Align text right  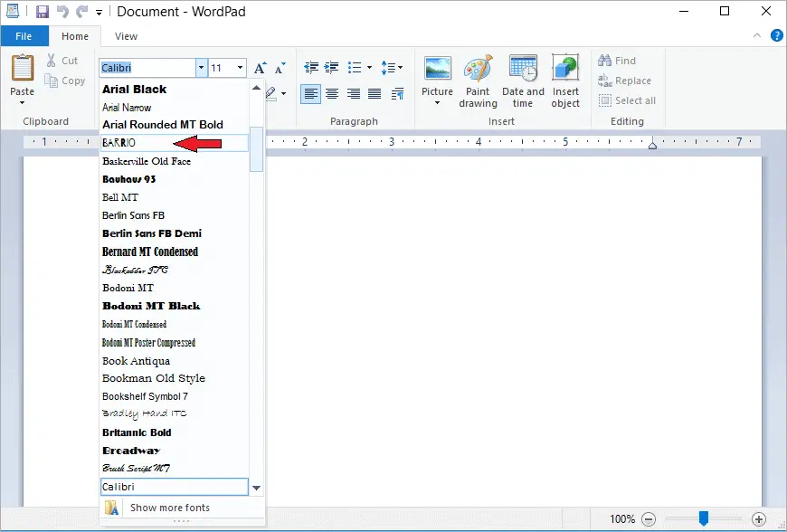[354, 94]
